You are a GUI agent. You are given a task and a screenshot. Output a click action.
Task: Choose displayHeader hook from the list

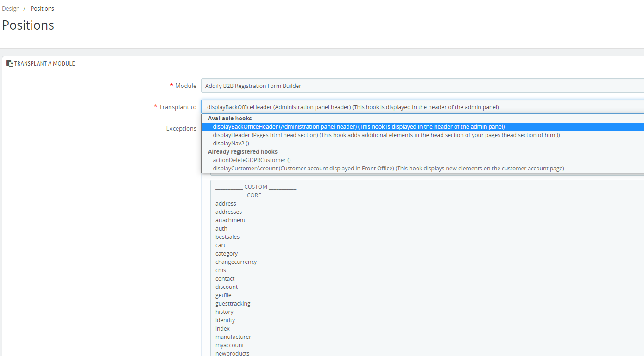pyautogui.click(x=423, y=135)
